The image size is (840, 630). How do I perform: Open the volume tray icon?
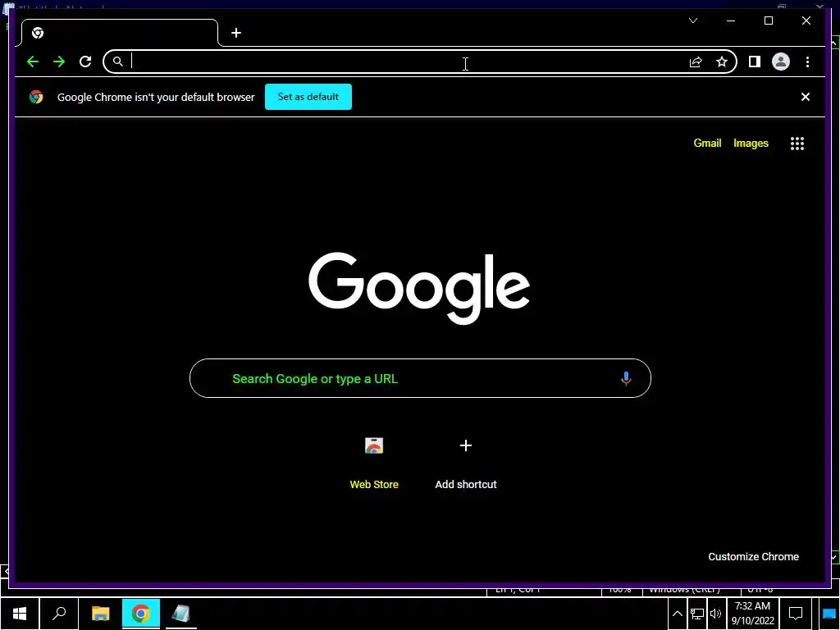tap(715, 614)
